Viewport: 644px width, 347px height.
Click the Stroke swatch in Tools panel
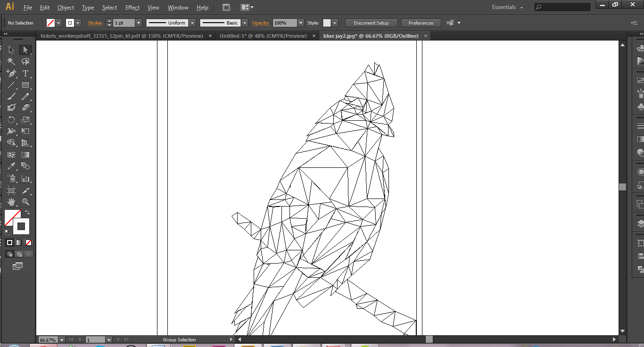(21, 226)
